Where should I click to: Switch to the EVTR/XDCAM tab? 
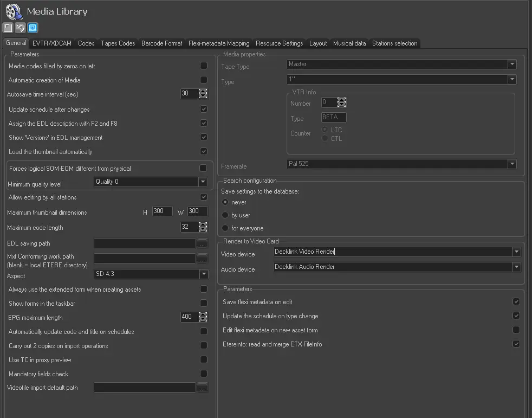(52, 43)
